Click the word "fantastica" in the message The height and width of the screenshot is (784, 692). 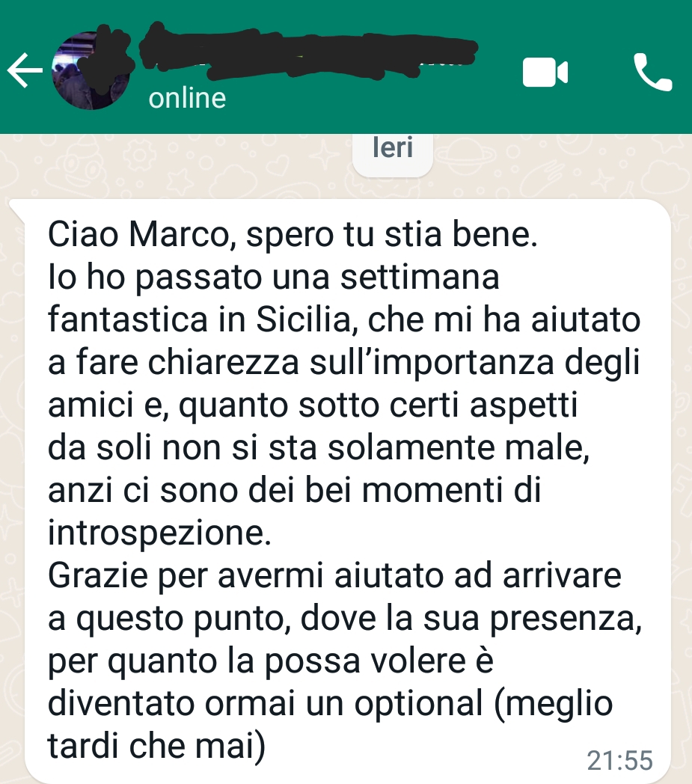point(127,319)
